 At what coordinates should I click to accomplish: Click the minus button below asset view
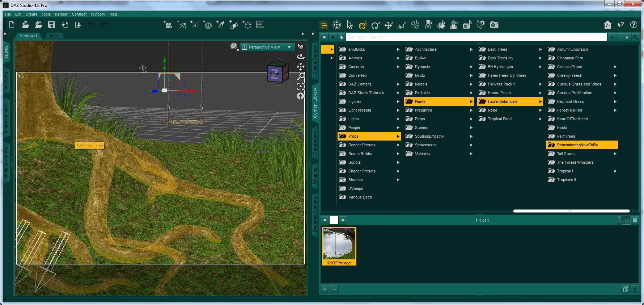(x=334, y=289)
